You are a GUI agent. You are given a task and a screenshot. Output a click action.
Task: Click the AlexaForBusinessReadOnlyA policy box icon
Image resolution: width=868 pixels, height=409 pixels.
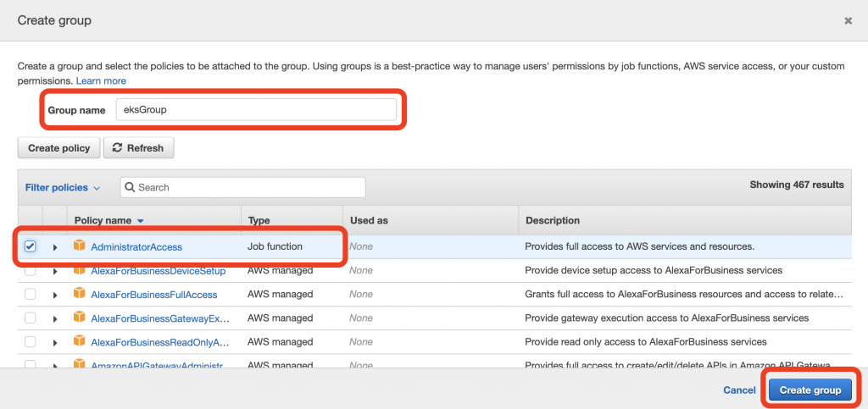[80, 341]
